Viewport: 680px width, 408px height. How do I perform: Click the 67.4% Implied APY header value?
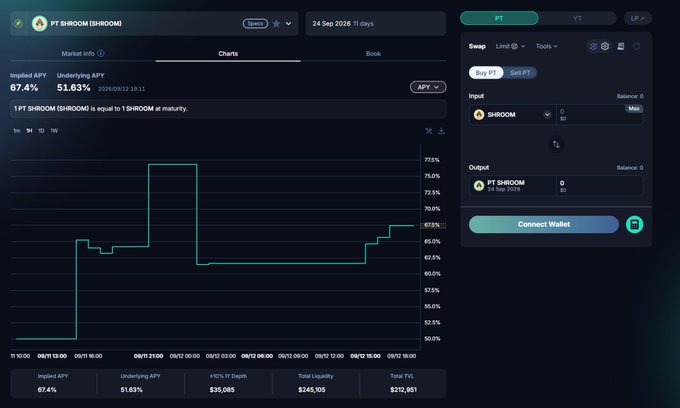(24, 88)
